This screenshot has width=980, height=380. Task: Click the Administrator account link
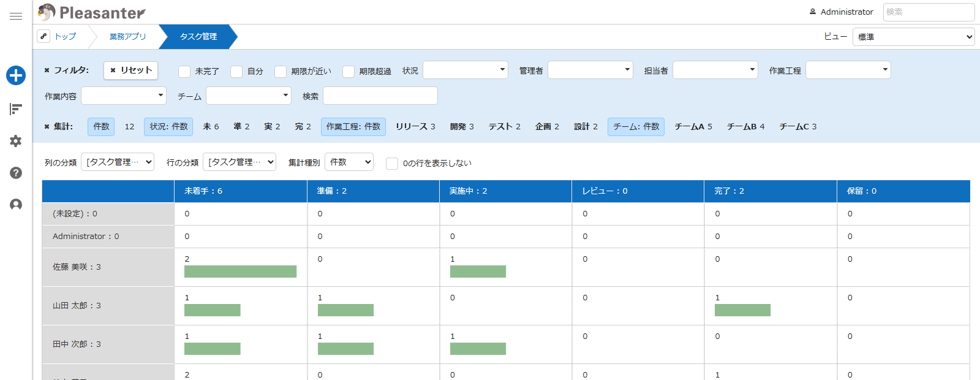846,12
